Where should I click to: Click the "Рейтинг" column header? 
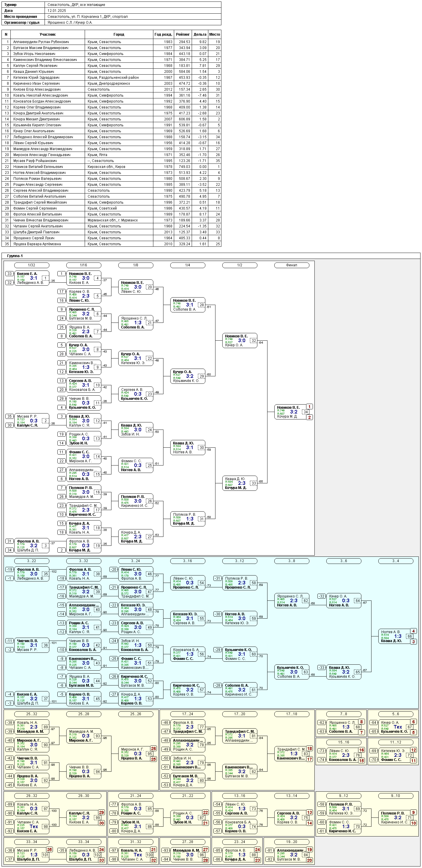(182, 34)
